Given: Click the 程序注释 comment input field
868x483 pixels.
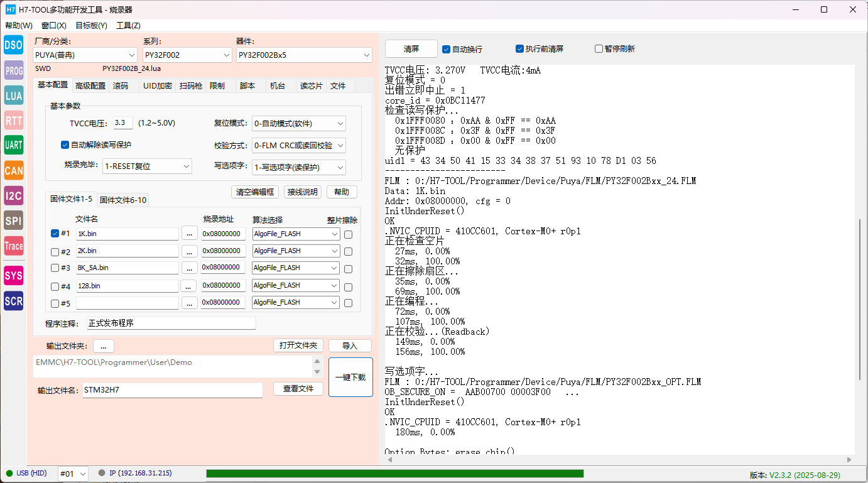Looking at the screenshot, I should point(171,323).
